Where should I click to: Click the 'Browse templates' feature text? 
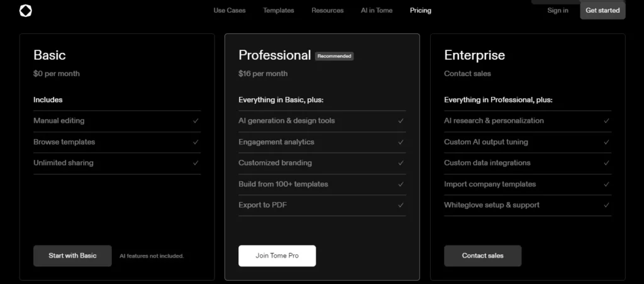(64, 142)
